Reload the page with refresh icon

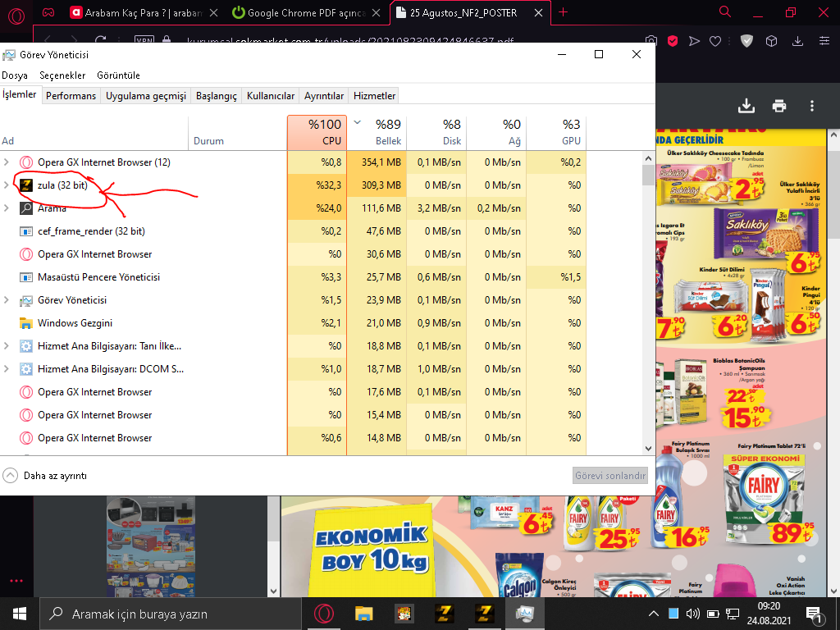click(x=100, y=39)
